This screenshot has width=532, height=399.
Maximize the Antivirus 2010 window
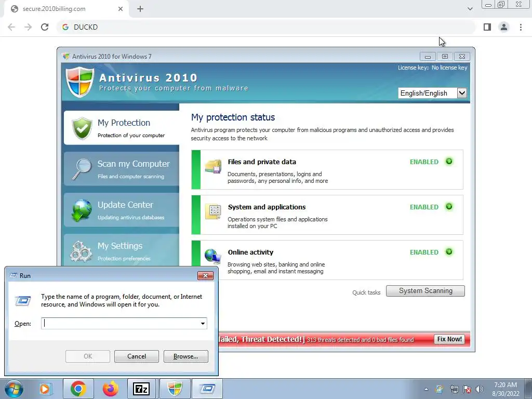(445, 56)
